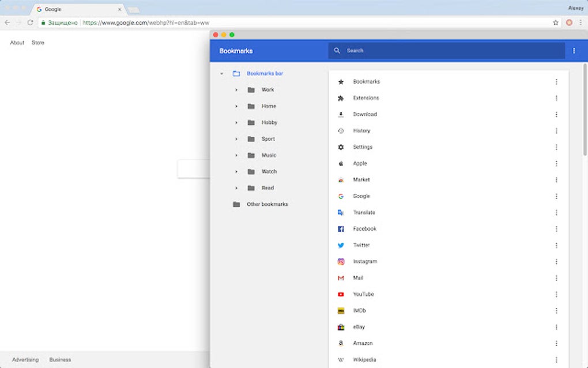588x368 pixels.
Task: Select the Twitter bird icon
Action: tap(340, 245)
